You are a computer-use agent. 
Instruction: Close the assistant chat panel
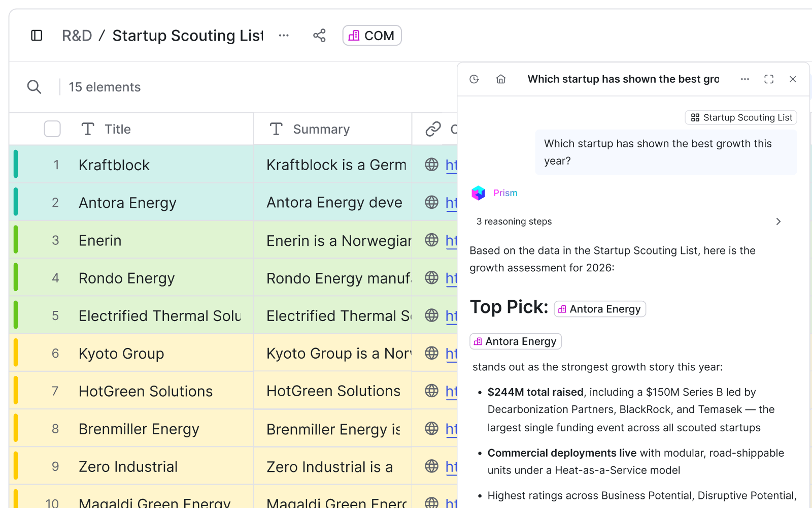(793, 79)
